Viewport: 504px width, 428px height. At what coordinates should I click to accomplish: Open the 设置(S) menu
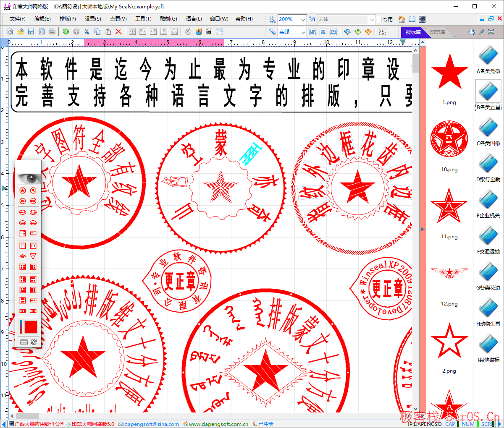pyautogui.click(x=93, y=19)
